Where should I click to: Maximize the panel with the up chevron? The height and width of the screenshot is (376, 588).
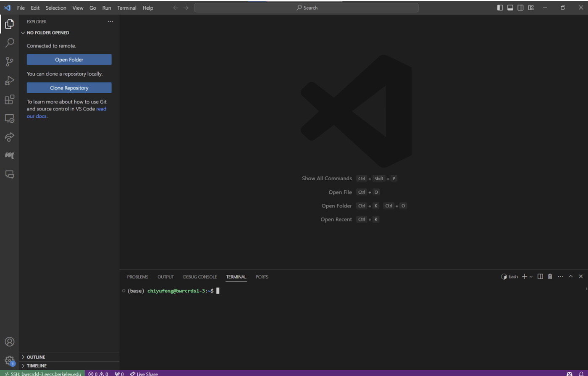tap(570, 276)
